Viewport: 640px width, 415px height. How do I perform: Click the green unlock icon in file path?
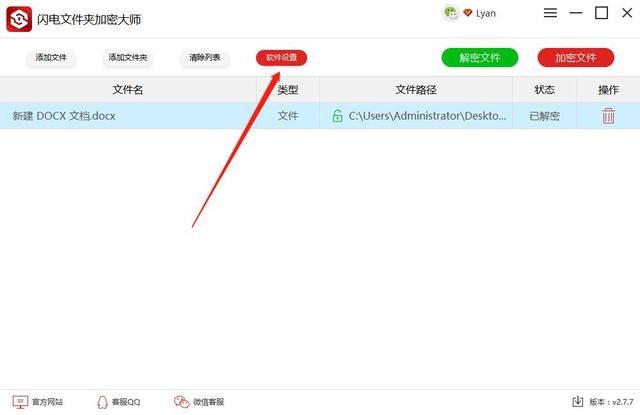coord(337,116)
